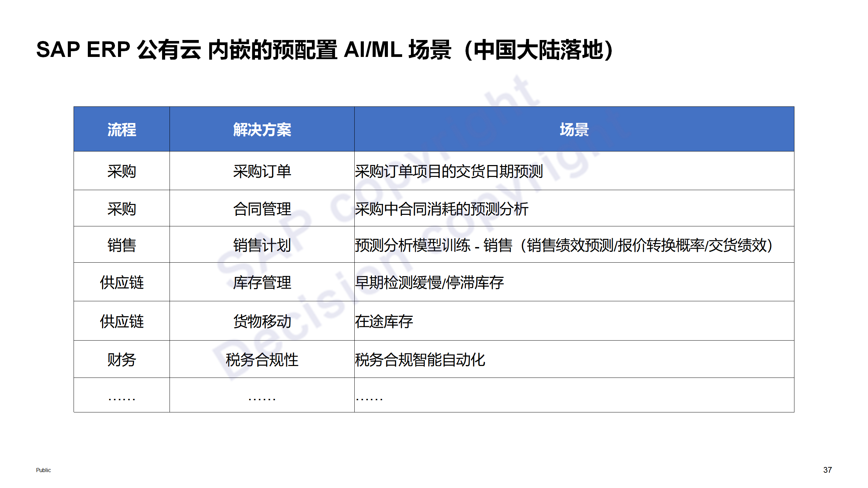Click the 财务 process cell
868x488 pixels.
(x=122, y=360)
